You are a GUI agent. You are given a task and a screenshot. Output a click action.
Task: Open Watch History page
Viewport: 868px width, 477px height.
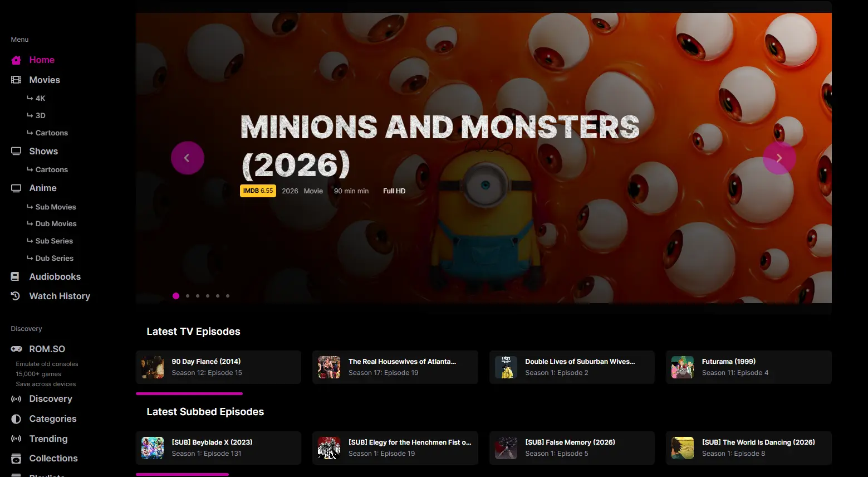coord(60,296)
